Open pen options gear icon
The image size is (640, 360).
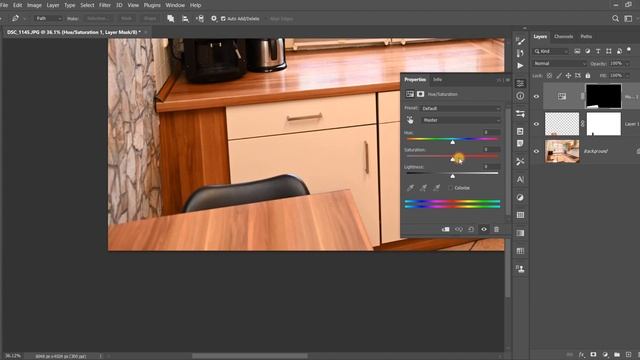pyautogui.click(x=213, y=18)
